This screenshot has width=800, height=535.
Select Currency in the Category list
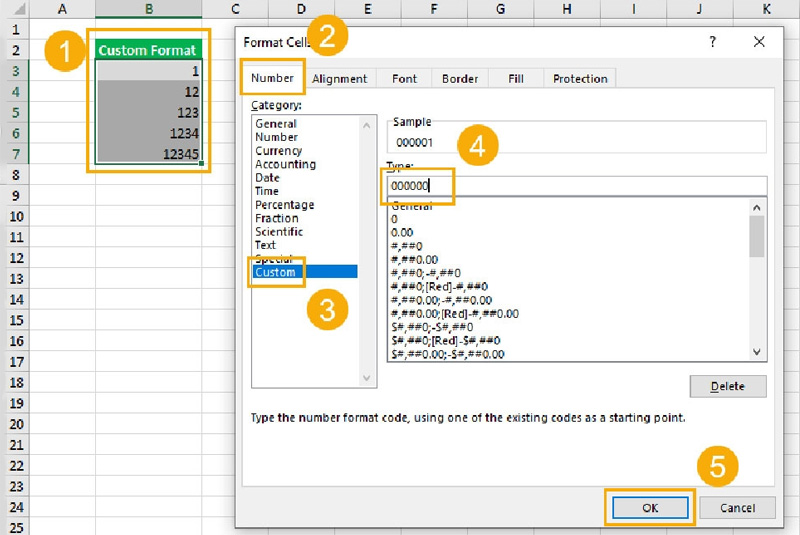point(278,151)
